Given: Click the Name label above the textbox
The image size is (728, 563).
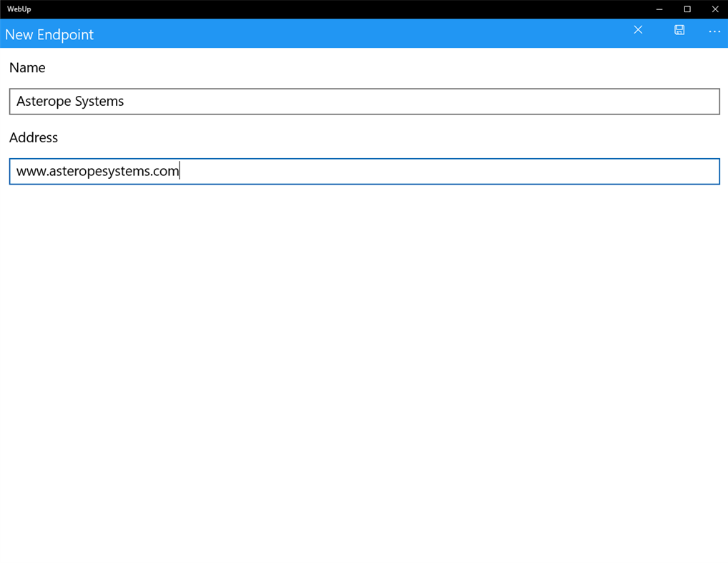Looking at the screenshot, I should pyautogui.click(x=27, y=67).
